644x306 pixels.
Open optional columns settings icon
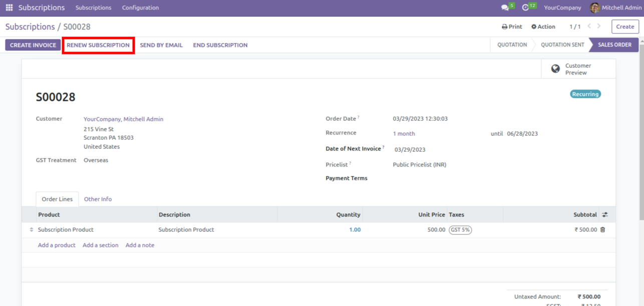(x=605, y=215)
